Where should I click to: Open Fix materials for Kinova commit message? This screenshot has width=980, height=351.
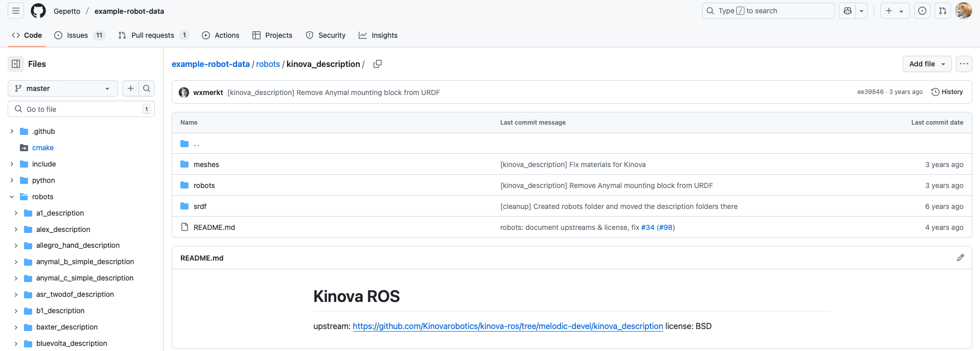[x=573, y=165]
